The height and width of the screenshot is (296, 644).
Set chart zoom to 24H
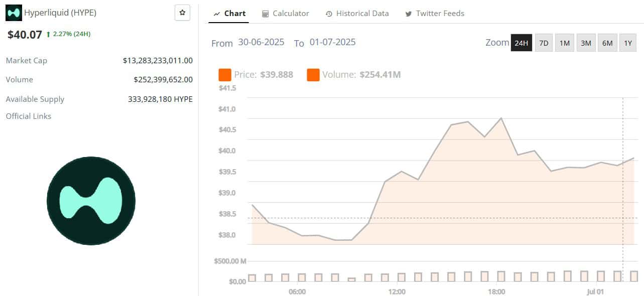pos(521,43)
